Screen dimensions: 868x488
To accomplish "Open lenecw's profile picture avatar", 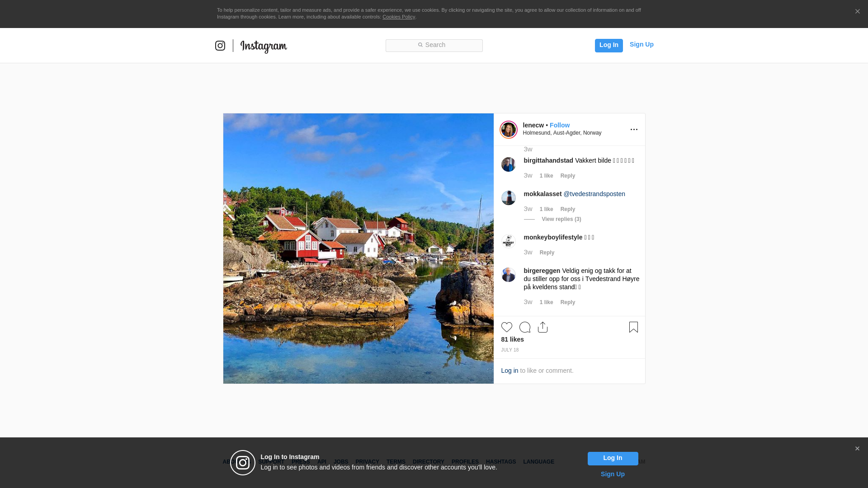I will 508,130.
